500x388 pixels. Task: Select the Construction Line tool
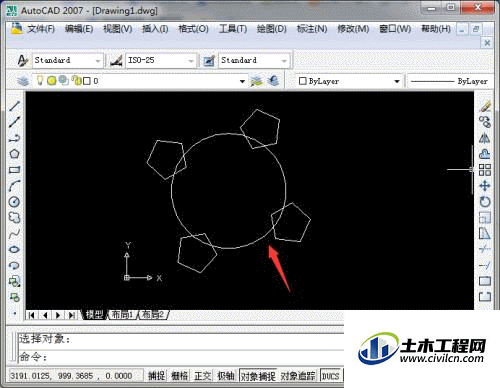pyautogui.click(x=14, y=122)
